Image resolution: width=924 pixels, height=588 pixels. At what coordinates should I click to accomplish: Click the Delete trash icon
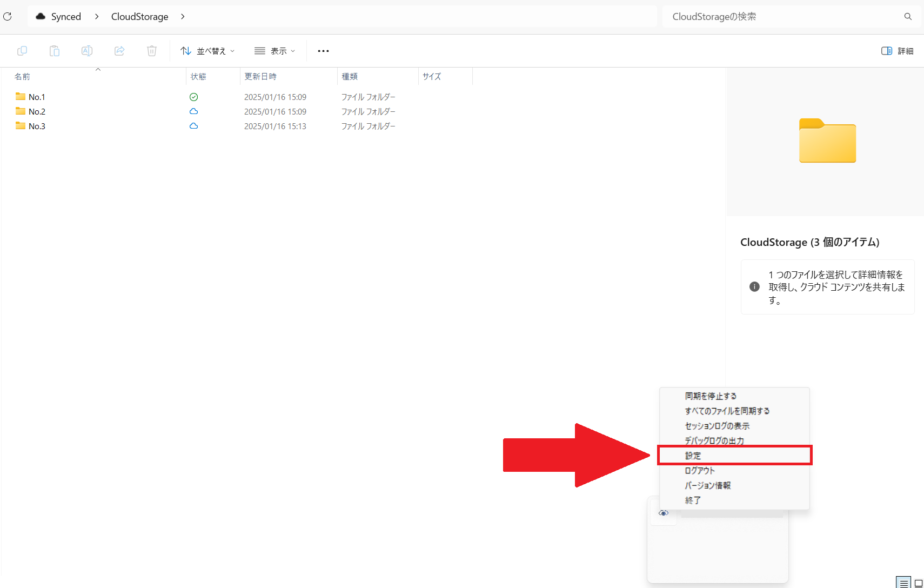click(x=152, y=51)
